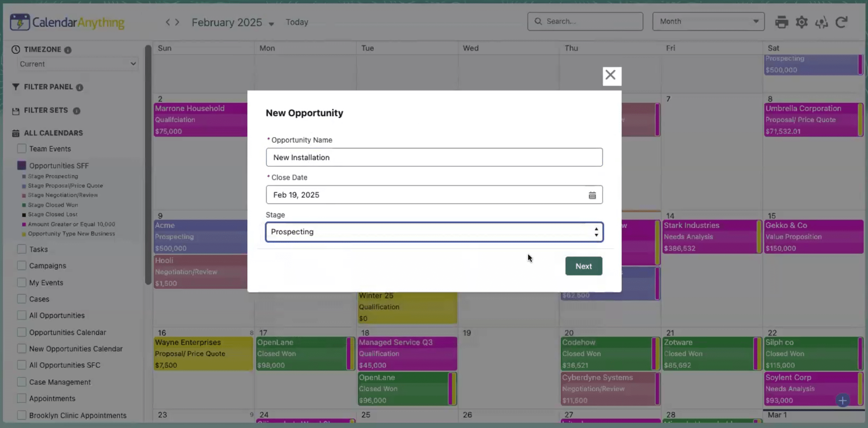
Task: Open the Month view dropdown
Action: tap(708, 21)
